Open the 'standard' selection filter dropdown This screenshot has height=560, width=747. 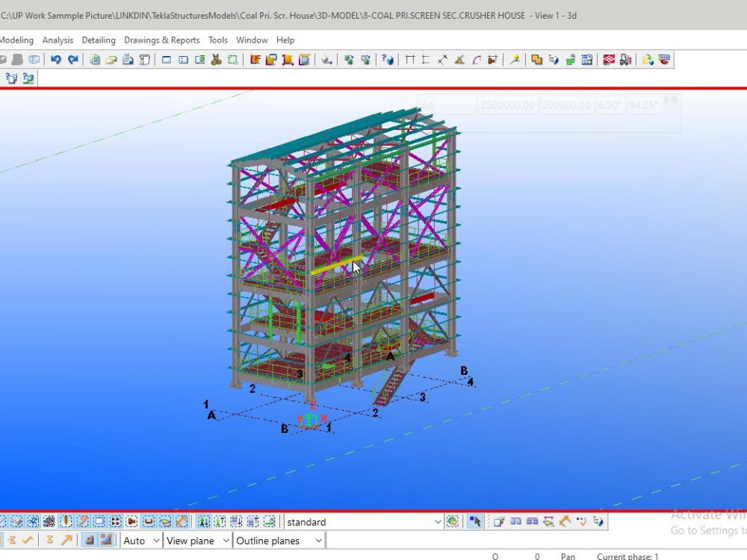364,522
